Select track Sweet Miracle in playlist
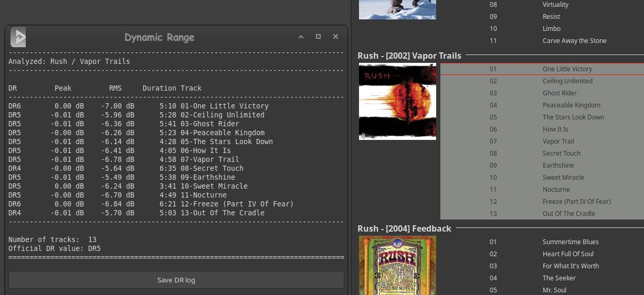This screenshot has height=295, width=644. click(x=542, y=177)
